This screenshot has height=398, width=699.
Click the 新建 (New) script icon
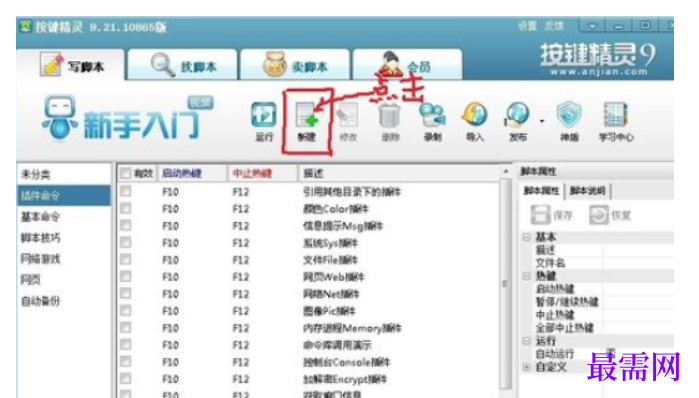pyautogui.click(x=307, y=115)
